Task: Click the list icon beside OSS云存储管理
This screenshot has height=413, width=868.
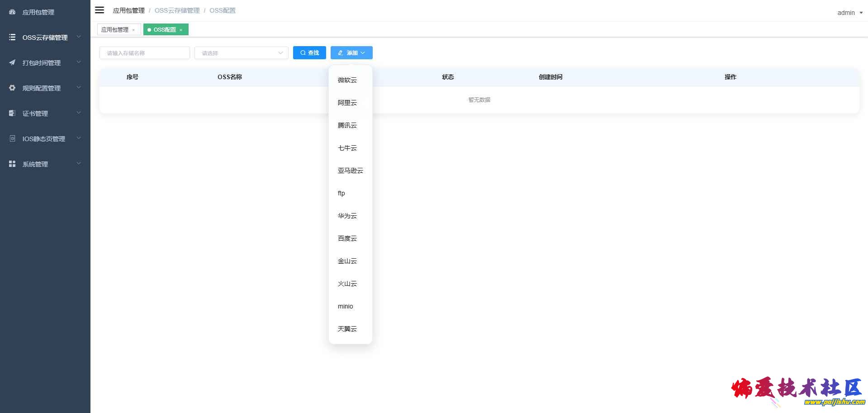Action: (x=12, y=38)
